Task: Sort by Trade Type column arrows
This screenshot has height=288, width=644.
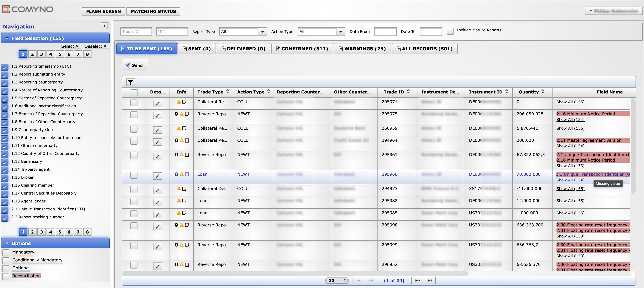Action: tap(228, 92)
